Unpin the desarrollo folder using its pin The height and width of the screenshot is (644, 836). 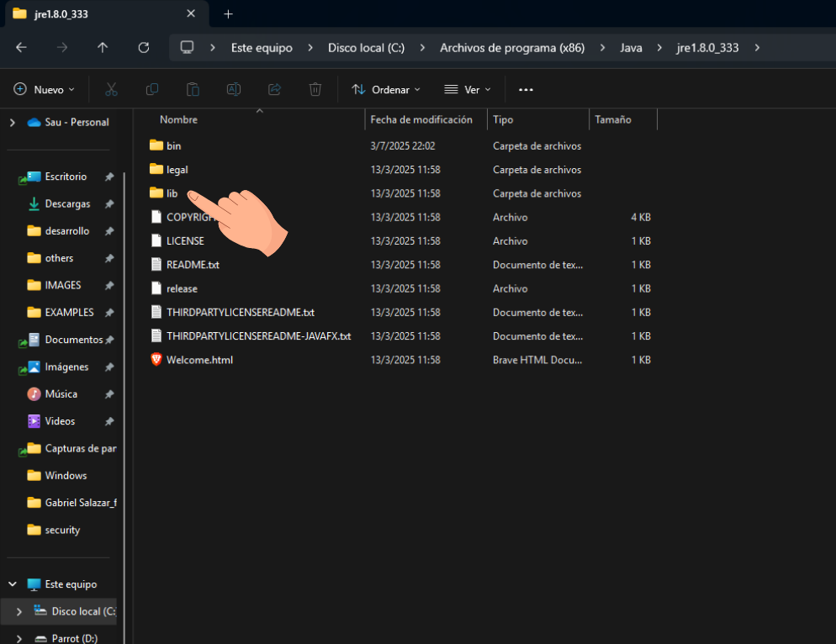(109, 231)
